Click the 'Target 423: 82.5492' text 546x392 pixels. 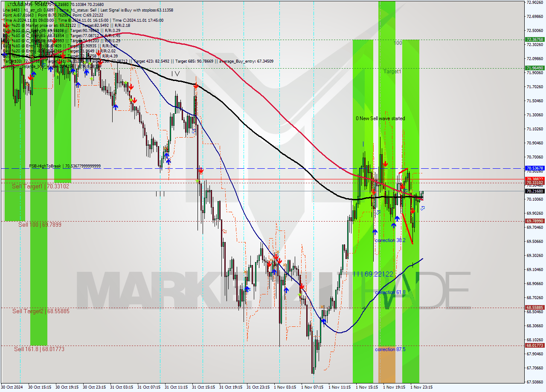coord(151,61)
